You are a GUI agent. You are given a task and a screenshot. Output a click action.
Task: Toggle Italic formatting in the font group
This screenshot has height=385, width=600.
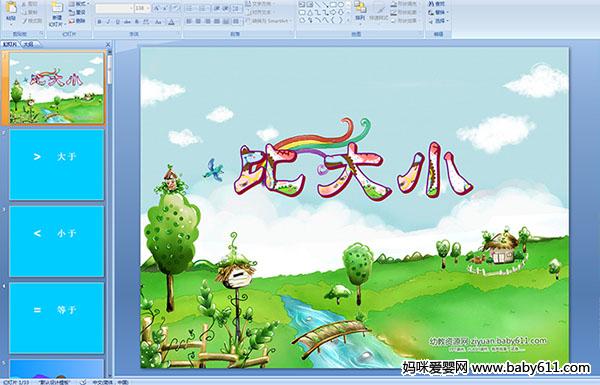(109, 22)
